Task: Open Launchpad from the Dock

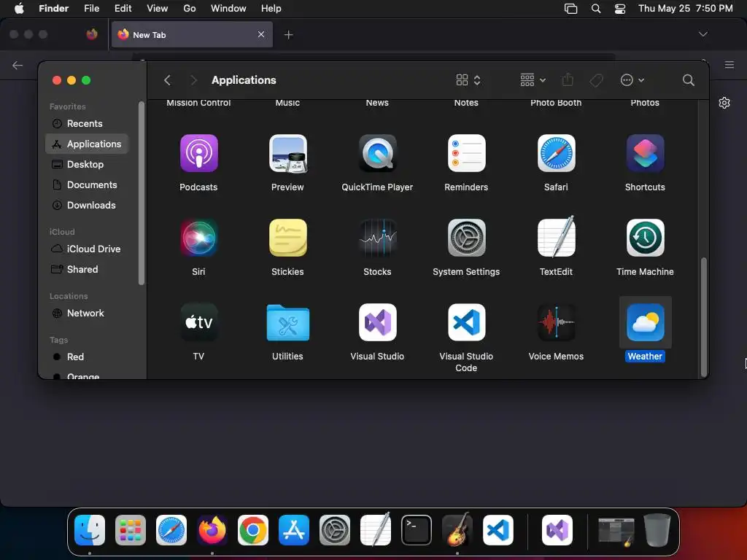Action: 131,530
